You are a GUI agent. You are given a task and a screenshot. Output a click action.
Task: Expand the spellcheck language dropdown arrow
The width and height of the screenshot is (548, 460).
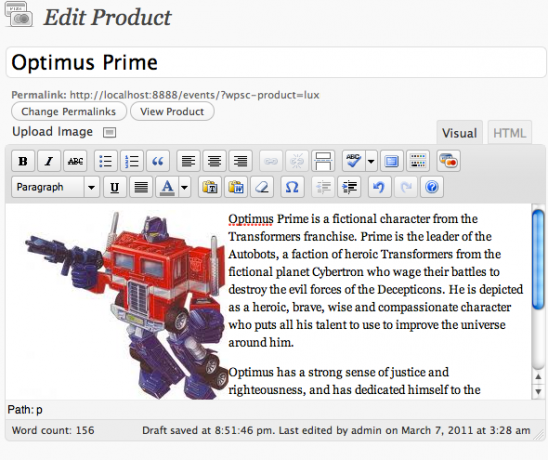coord(371,161)
